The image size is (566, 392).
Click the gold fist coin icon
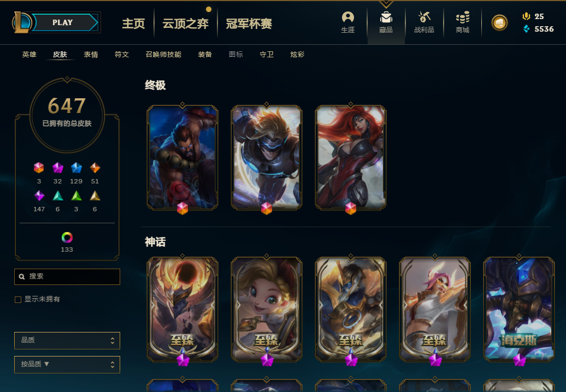[x=499, y=23]
